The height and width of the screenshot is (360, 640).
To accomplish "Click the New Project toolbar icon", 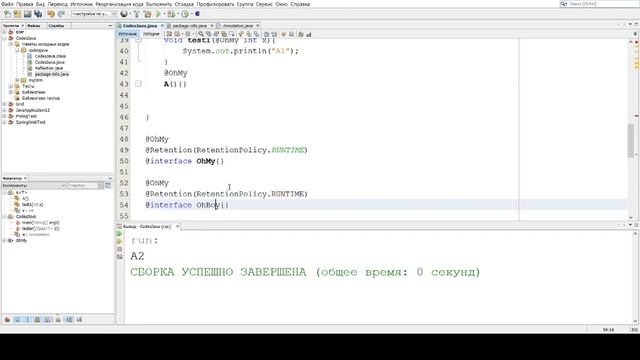I will point(17,14).
